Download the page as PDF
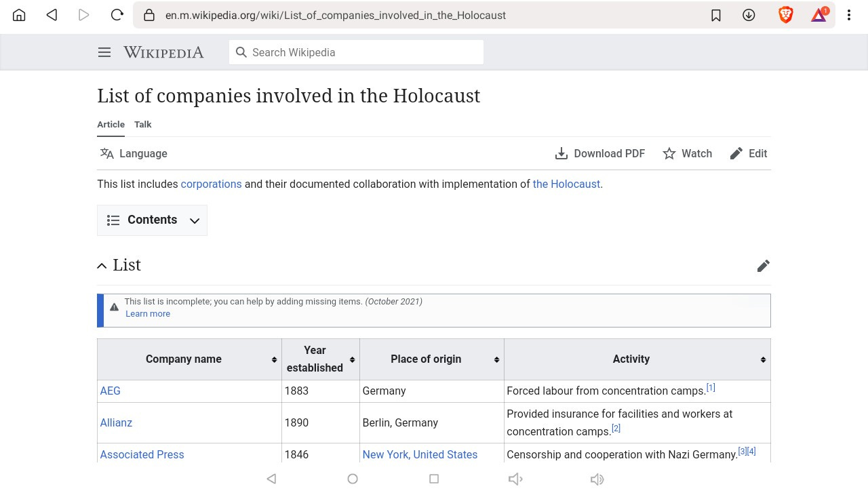The image size is (868, 495). (600, 153)
